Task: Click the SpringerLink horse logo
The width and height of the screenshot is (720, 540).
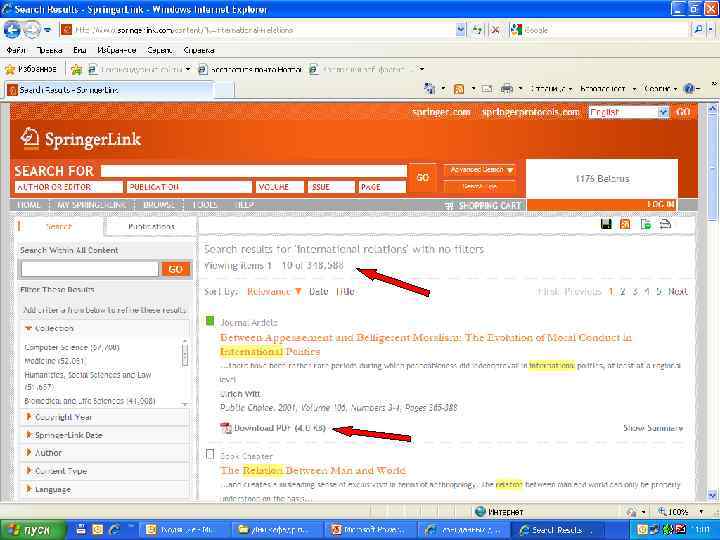Action: click(x=30, y=138)
